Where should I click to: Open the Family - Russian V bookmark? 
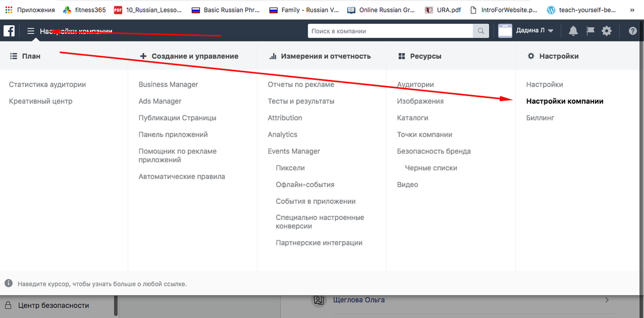(x=304, y=10)
